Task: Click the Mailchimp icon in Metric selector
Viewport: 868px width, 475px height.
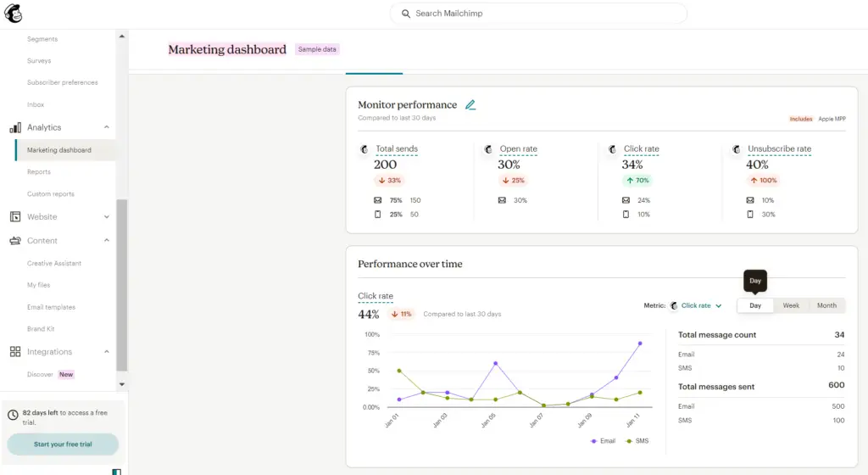Action: (x=674, y=305)
